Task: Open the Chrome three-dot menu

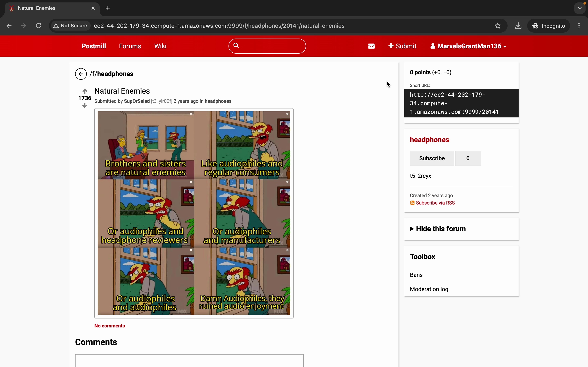Action: click(579, 26)
